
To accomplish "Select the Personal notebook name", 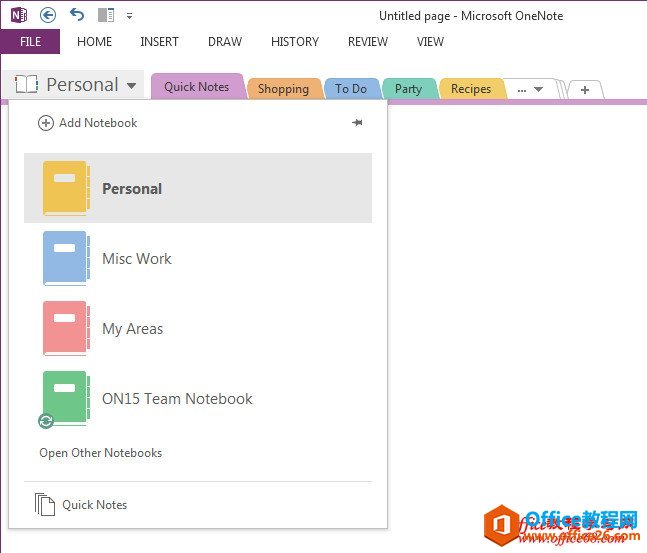I will tap(132, 189).
